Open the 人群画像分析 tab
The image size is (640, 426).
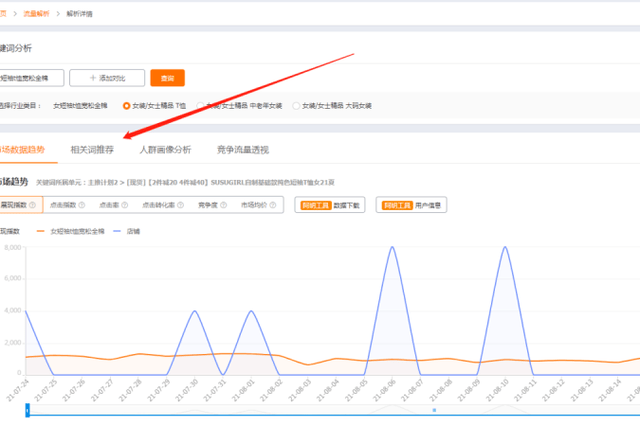pos(165,150)
